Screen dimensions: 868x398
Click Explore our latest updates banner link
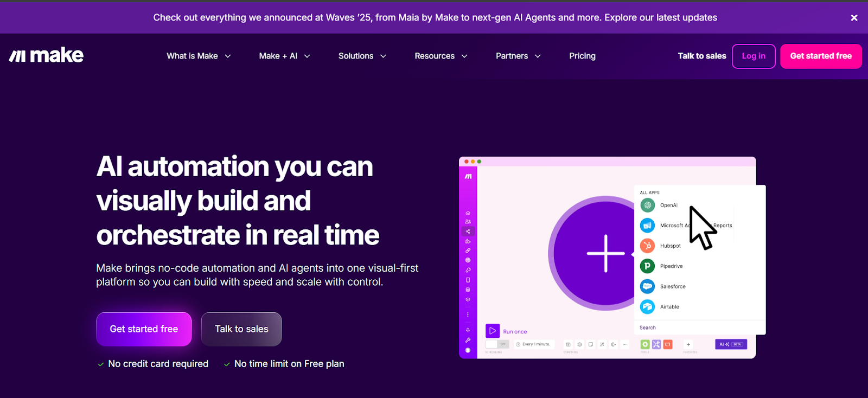[x=661, y=17]
